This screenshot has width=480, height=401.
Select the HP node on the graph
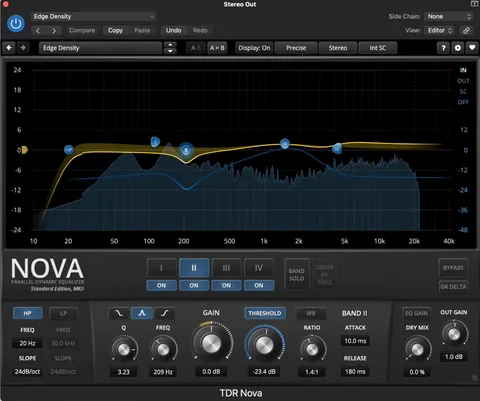click(x=69, y=150)
